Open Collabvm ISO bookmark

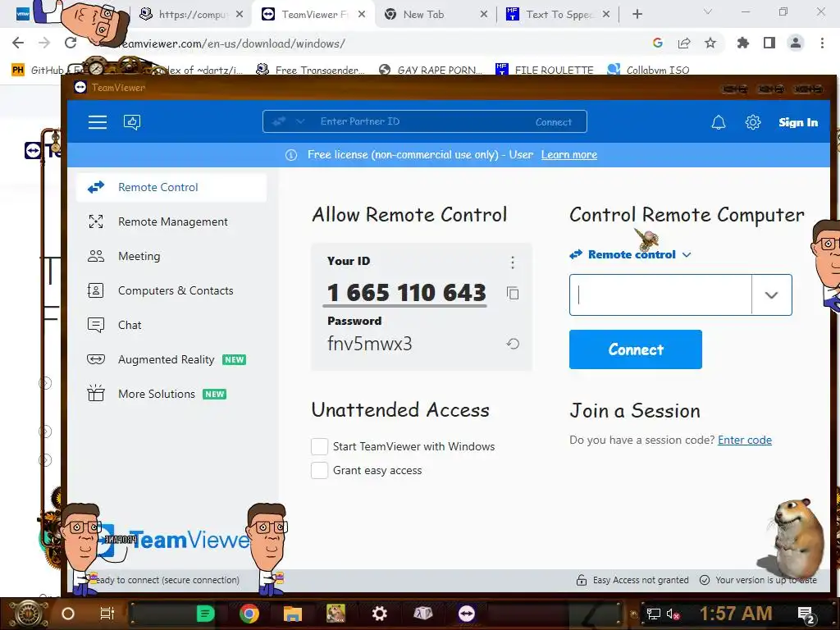pos(648,70)
